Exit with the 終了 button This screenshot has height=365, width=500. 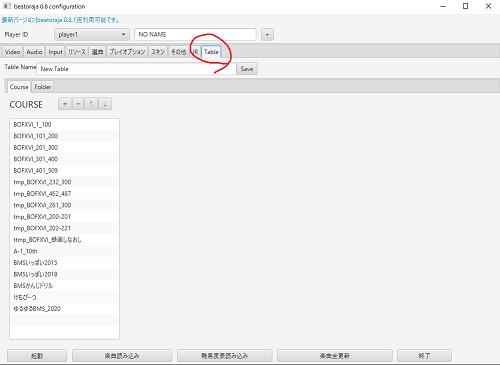click(424, 356)
